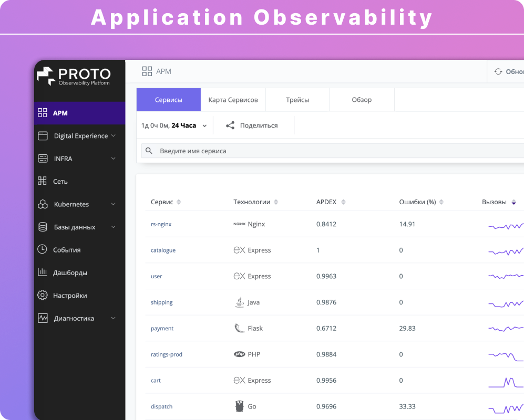Open the 24 Часа time range dropdown
The image size is (524, 420).
point(174,125)
